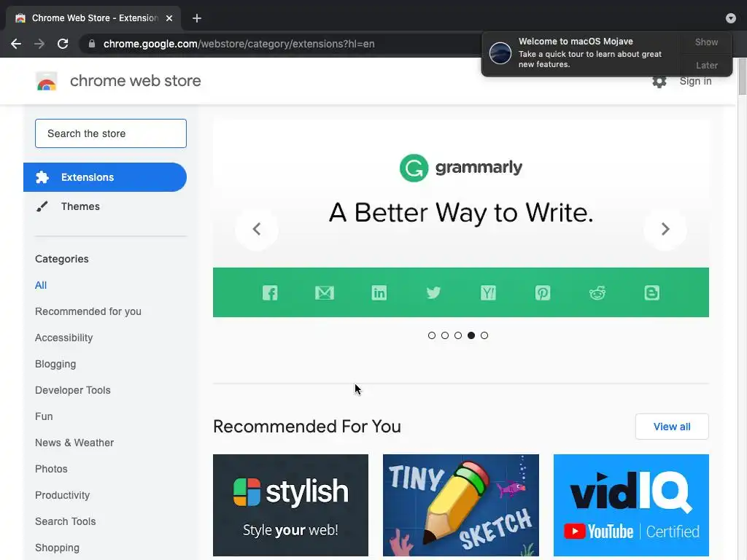Click the browser forward arrow
The width and height of the screenshot is (747, 560).
click(39, 44)
